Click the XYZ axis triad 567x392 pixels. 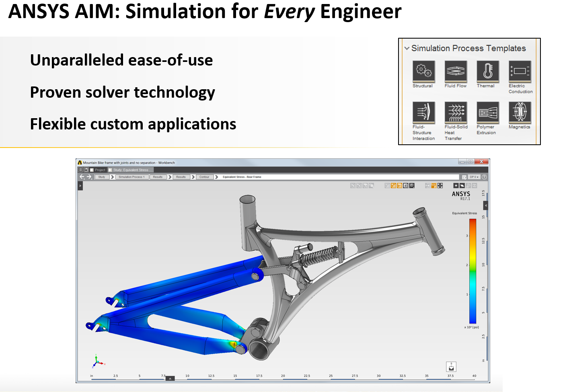click(x=97, y=361)
